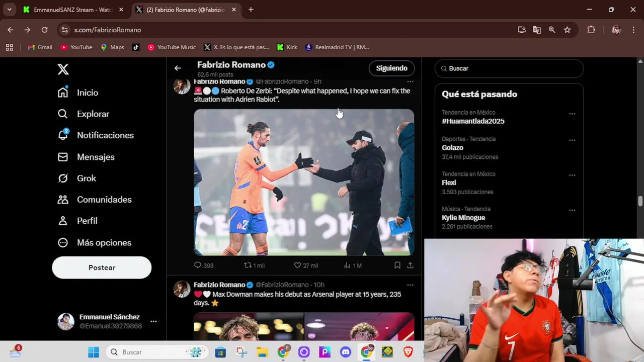Open the YouTube Music bookmark
The height and width of the screenshot is (362, 644).
(x=172, y=47)
